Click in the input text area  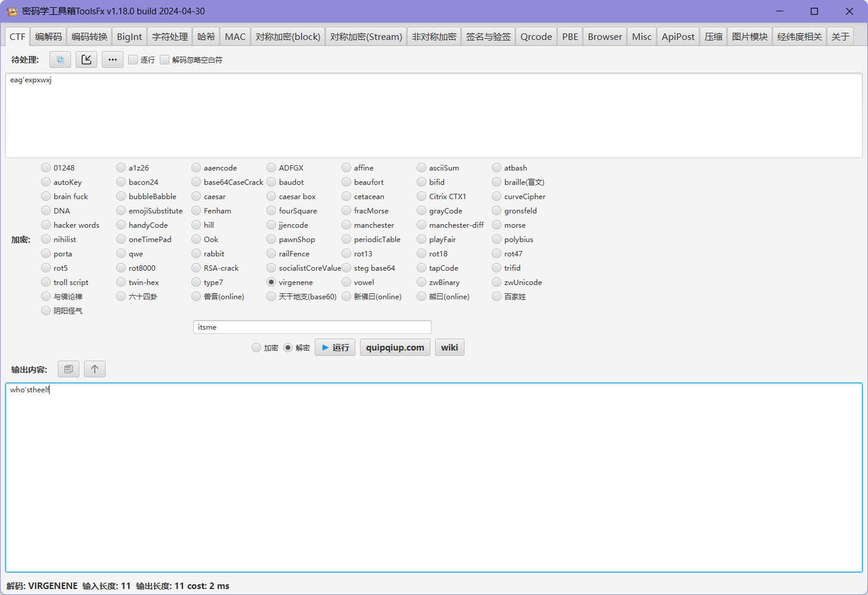(434, 115)
